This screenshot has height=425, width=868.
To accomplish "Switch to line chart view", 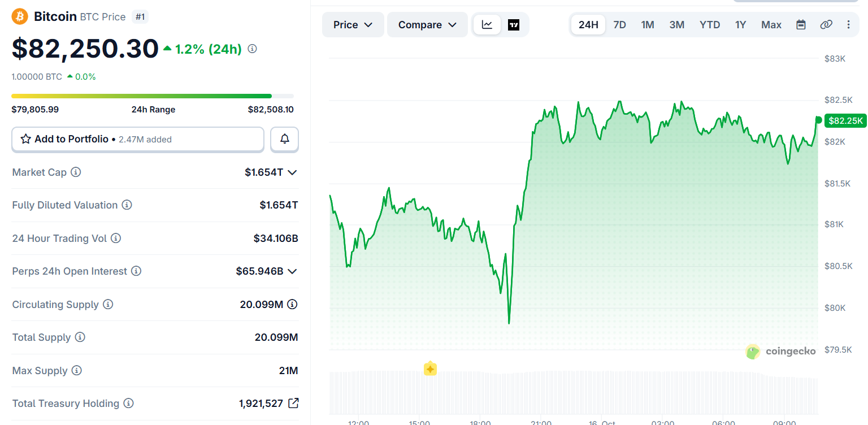I will click(x=487, y=25).
